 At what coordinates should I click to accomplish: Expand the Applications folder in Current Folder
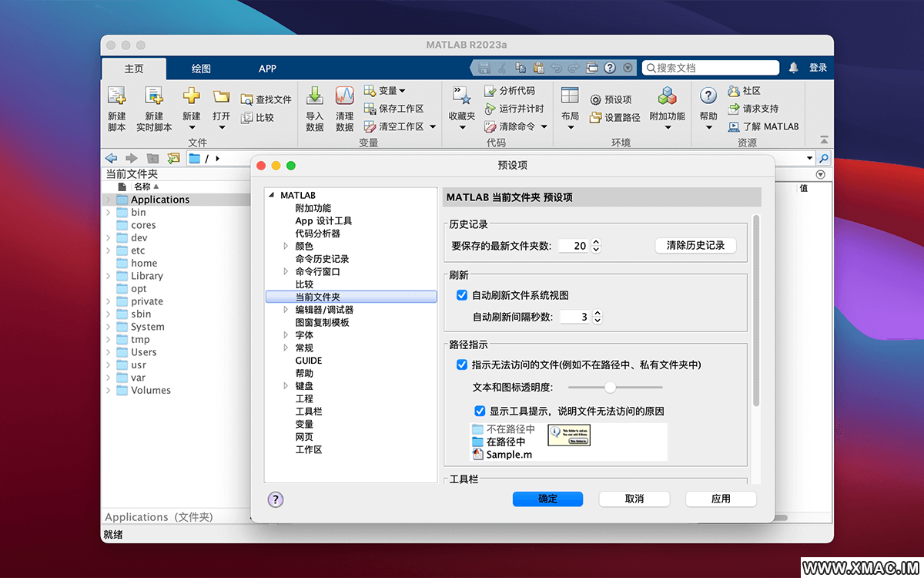108,200
